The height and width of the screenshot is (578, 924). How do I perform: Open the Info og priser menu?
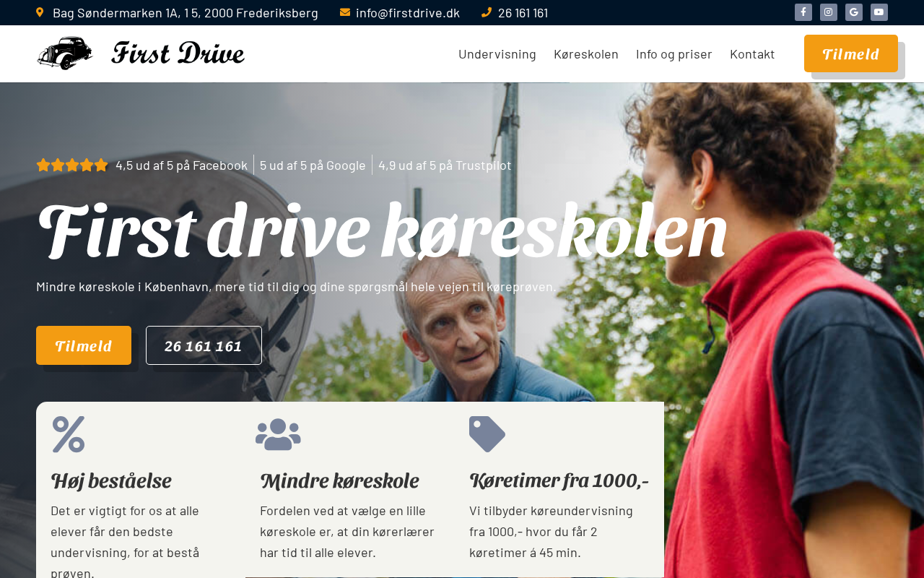(674, 54)
